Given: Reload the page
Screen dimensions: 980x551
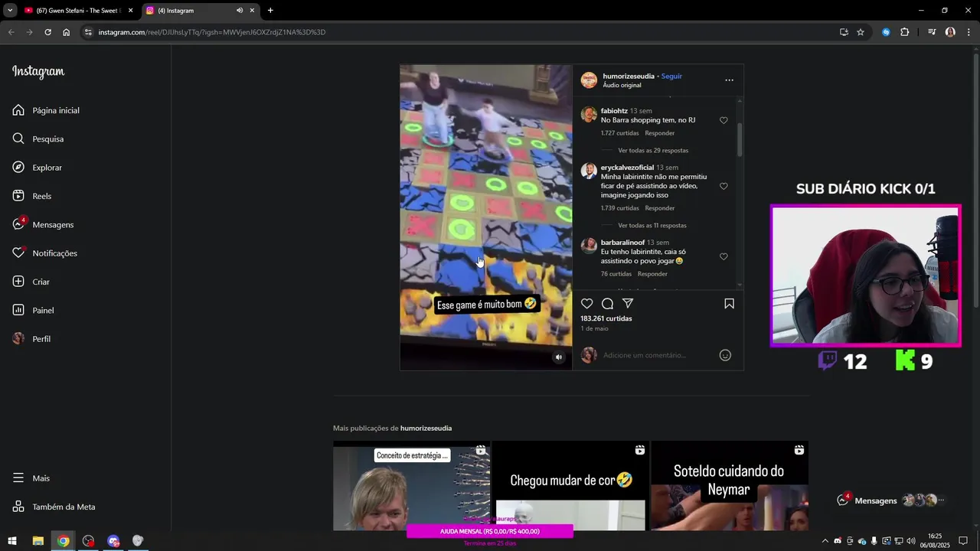Looking at the screenshot, I should (x=47, y=32).
